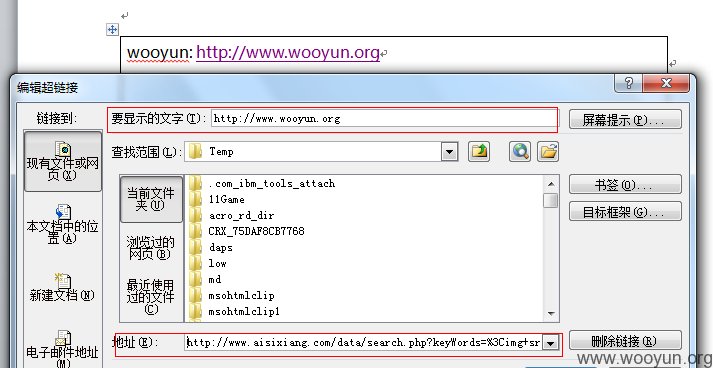This screenshot has height=368, width=713.
Task: Click the 要显示的文字 input field
Action: point(384,119)
